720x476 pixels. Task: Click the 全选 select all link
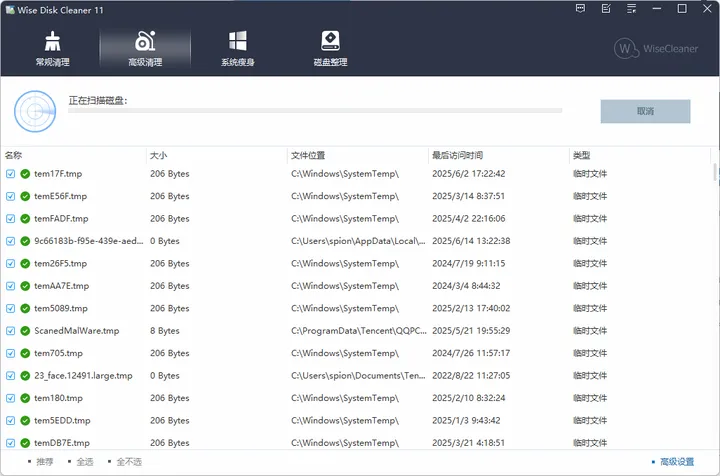tap(84, 462)
